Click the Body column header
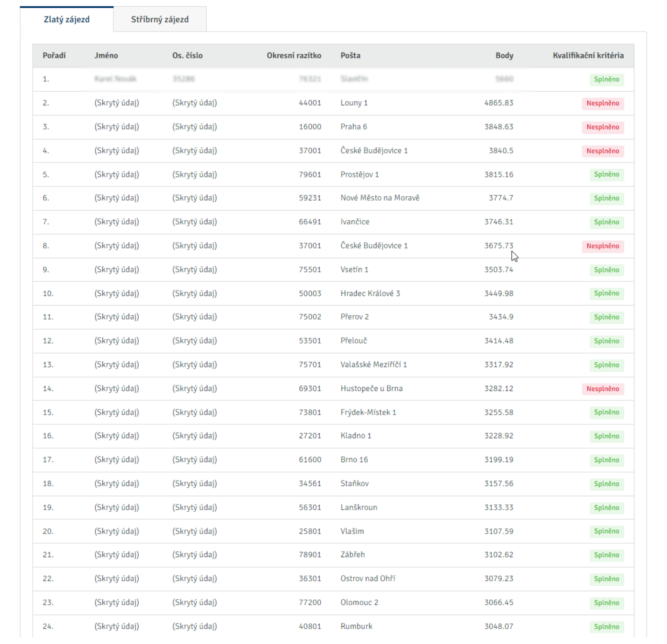667x644 pixels. [504, 55]
